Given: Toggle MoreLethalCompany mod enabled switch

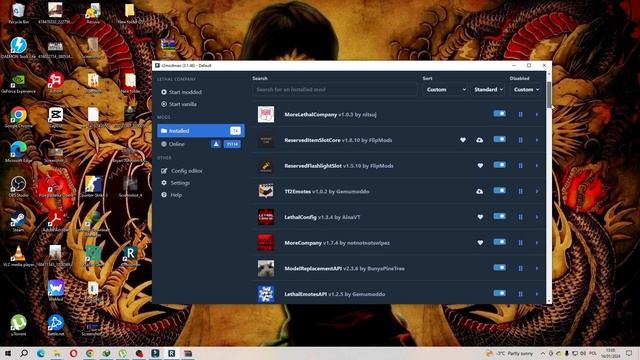Looking at the screenshot, I should coord(499,113).
